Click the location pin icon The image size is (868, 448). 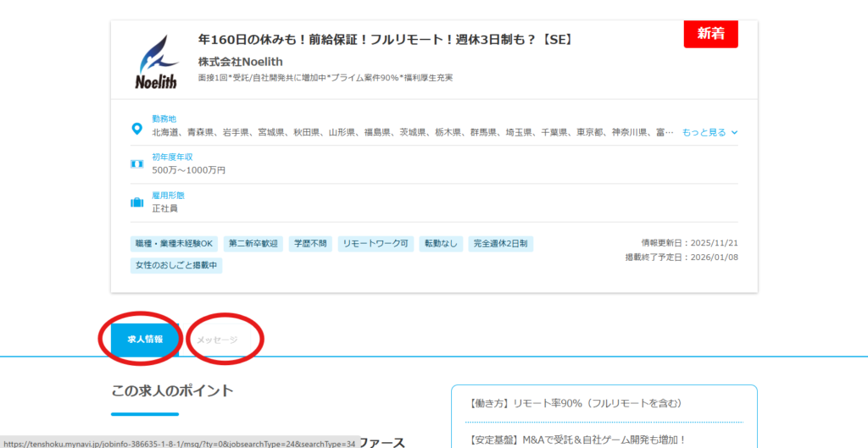click(136, 129)
